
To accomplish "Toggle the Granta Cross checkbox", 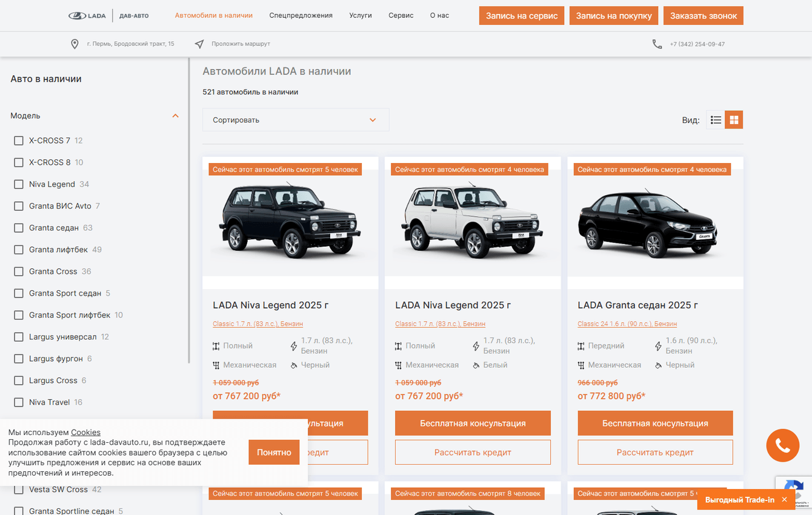I will pos(19,271).
